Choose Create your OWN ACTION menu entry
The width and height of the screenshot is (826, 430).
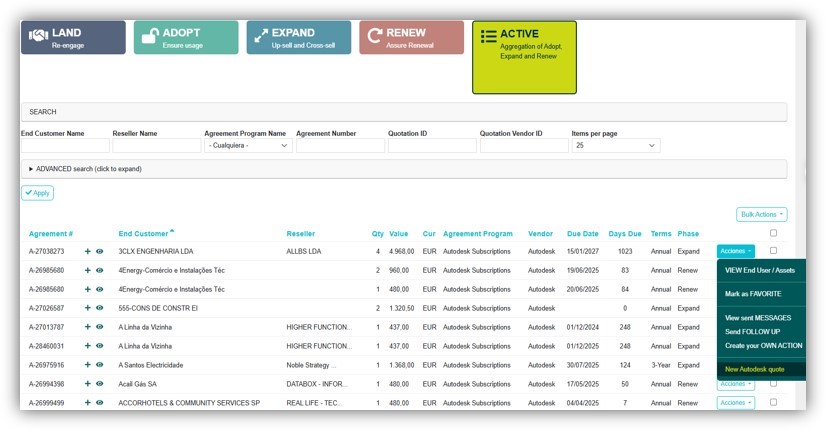point(763,346)
